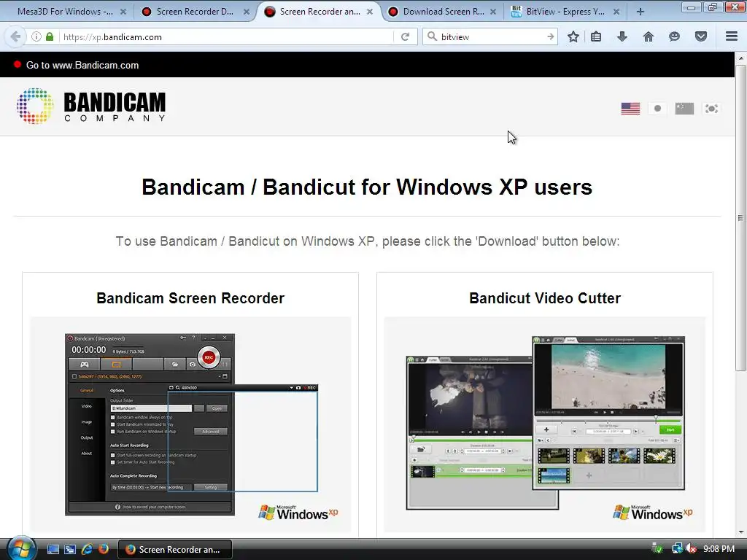Launch Internet Explorer from quick launch
The image size is (747, 560).
87,550
